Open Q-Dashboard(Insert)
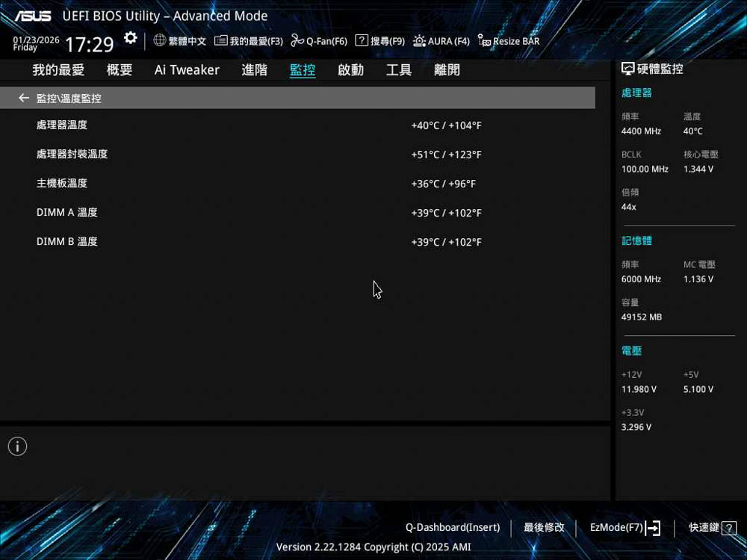Screen dimensions: 747x560 pyautogui.click(x=453, y=527)
